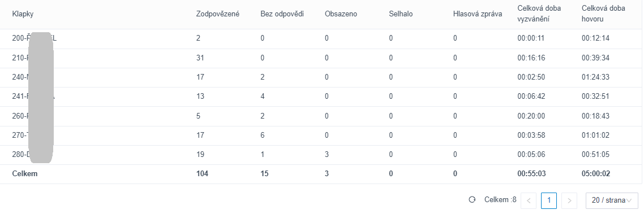Viewport: 644px width, 214px height.
Task: Select the row for extension 280
Action: [321, 155]
